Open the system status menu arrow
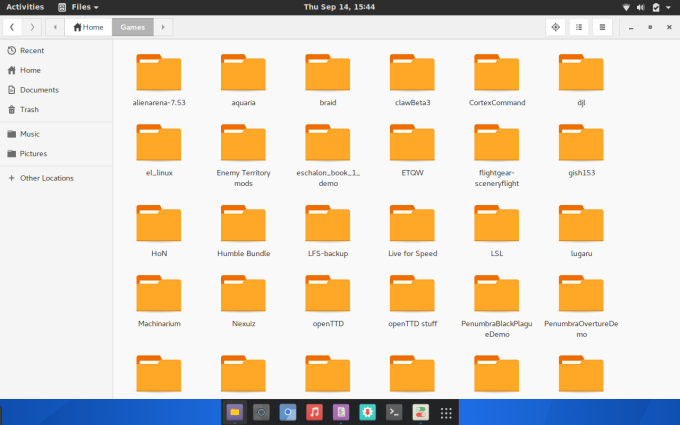 click(669, 7)
